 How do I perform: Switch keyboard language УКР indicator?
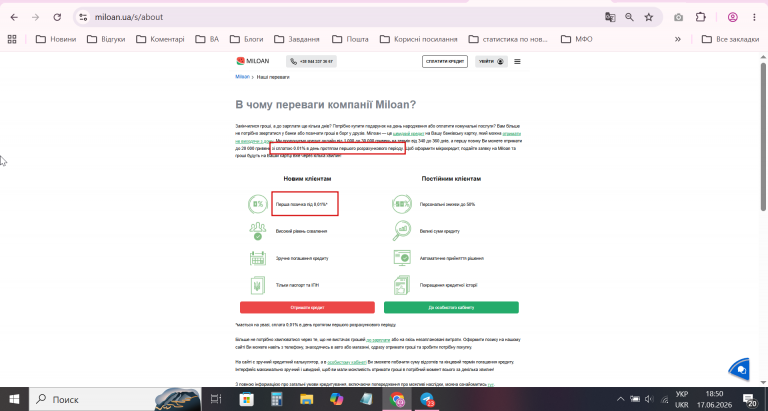click(x=682, y=399)
